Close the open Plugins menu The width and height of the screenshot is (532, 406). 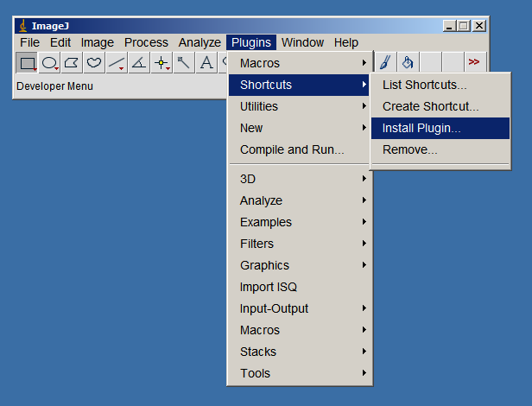click(251, 42)
